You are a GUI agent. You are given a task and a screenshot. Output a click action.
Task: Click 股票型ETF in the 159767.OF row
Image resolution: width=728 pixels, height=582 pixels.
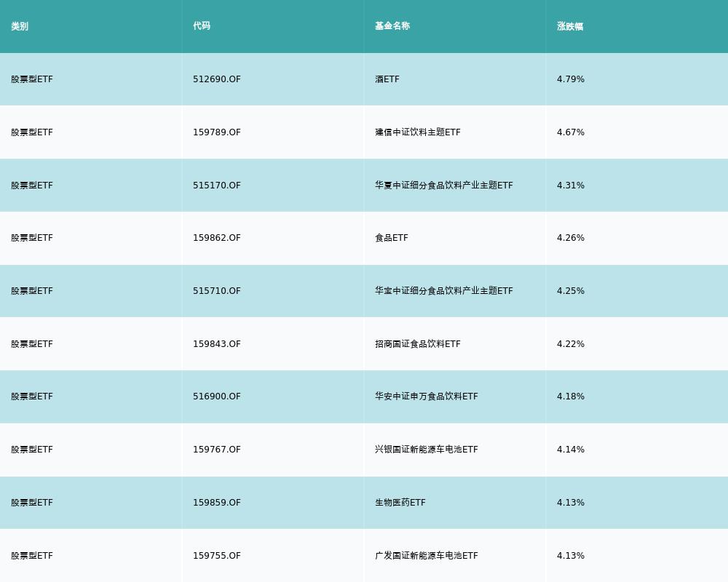[32, 450]
